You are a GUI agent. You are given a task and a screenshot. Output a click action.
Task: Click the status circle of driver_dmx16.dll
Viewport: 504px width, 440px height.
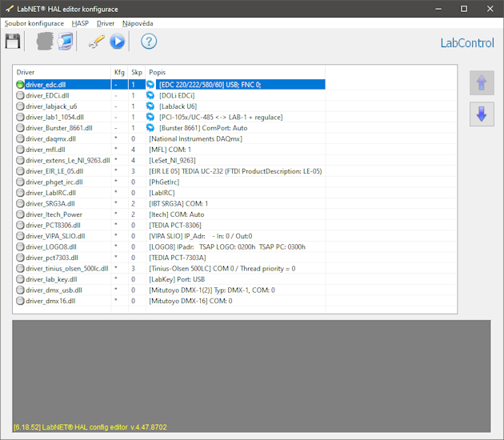point(20,301)
